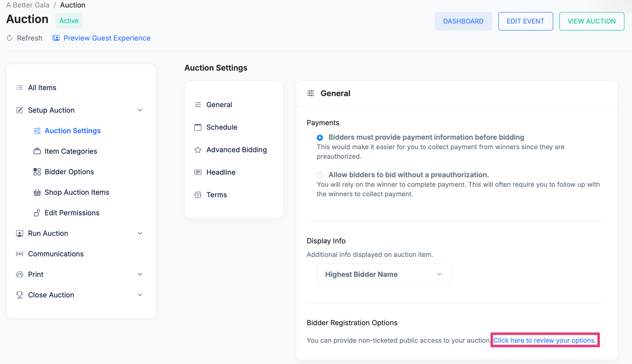Image resolution: width=632 pixels, height=364 pixels.
Task: Click the Terms ticket icon
Action: pos(198,195)
